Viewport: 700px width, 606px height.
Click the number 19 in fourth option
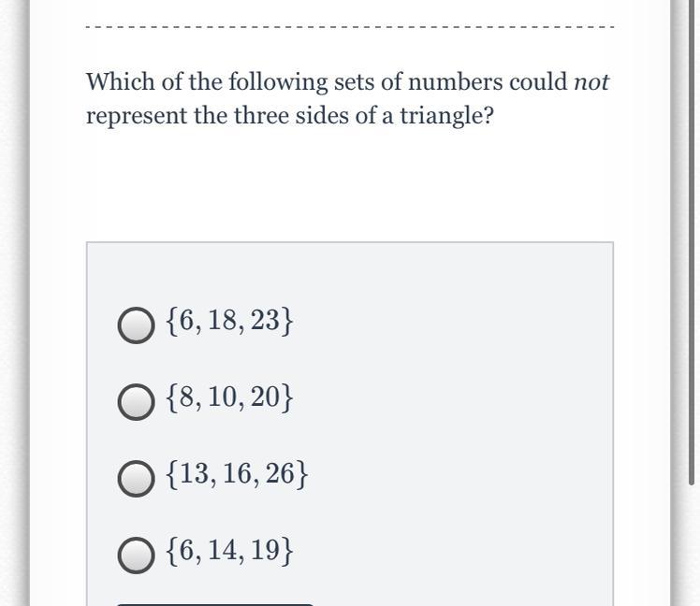[x=265, y=550]
